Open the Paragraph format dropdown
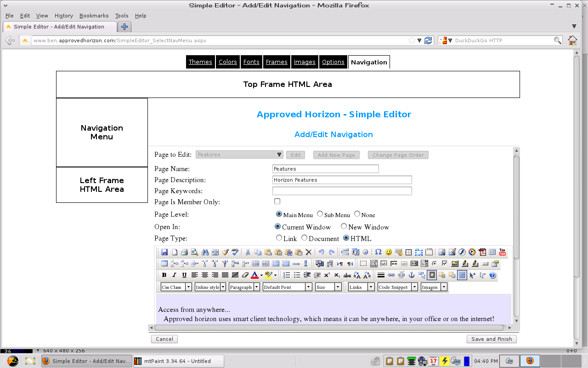 (x=244, y=287)
